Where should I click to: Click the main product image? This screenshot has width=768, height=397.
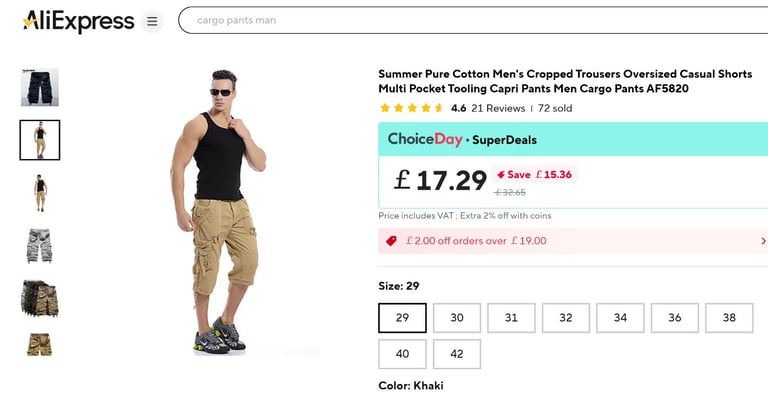coord(218,211)
